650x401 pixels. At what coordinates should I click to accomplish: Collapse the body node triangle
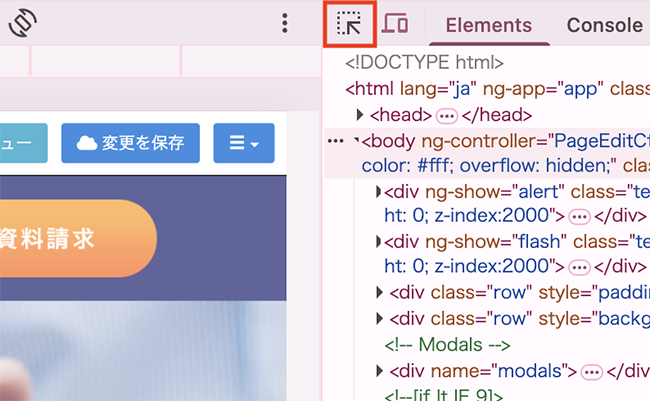click(356, 141)
